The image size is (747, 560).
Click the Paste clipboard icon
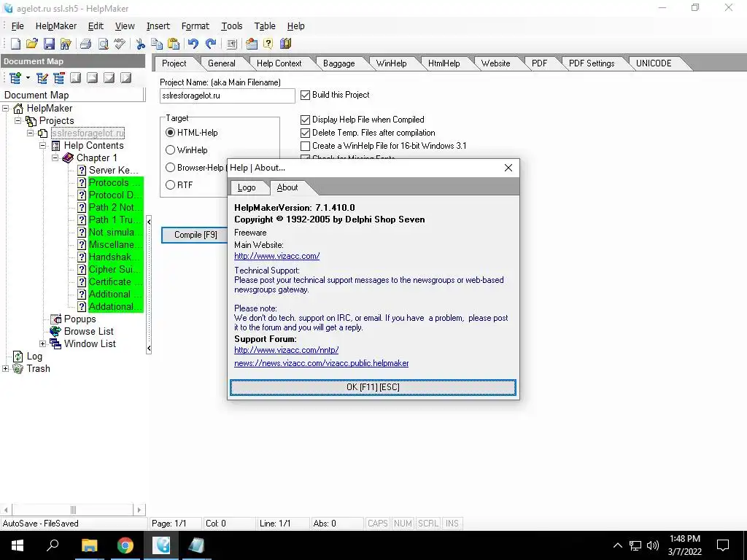tap(174, 44)
